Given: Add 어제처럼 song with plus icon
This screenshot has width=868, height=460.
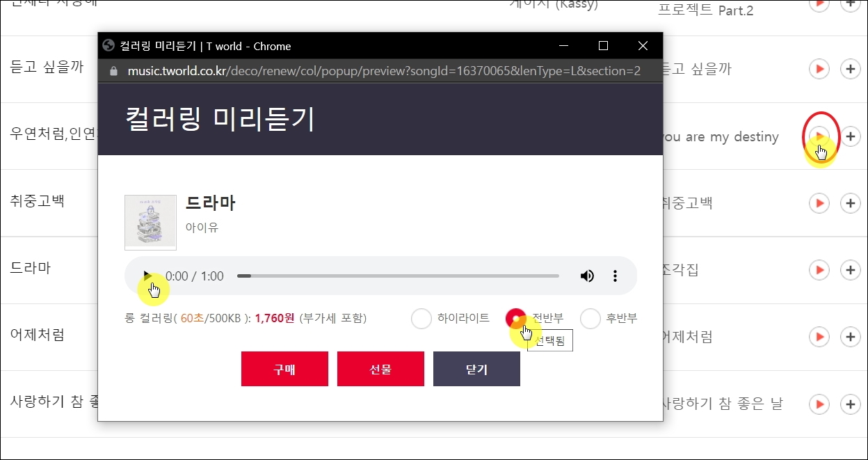Looking at the screenshot, I should (x=850, y=337).
